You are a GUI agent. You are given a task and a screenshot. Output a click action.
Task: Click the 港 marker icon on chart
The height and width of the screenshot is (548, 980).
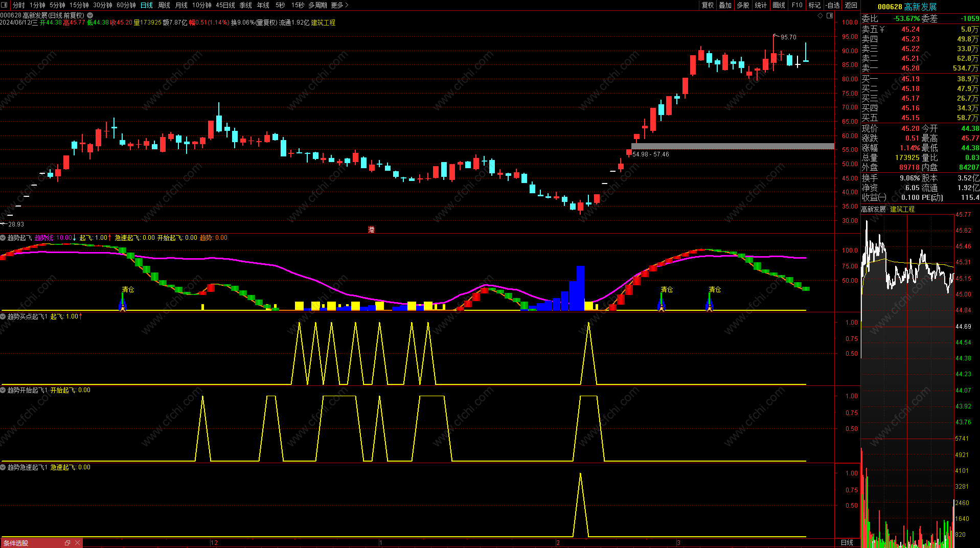pos(371,230)
